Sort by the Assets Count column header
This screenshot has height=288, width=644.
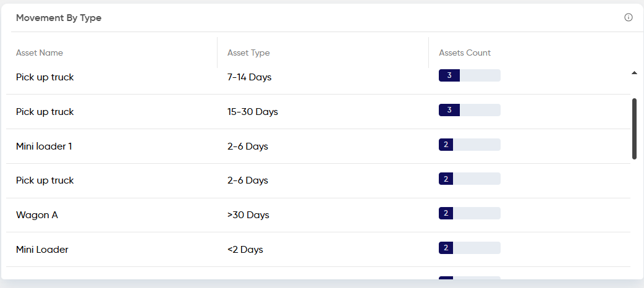pos(465,53)
